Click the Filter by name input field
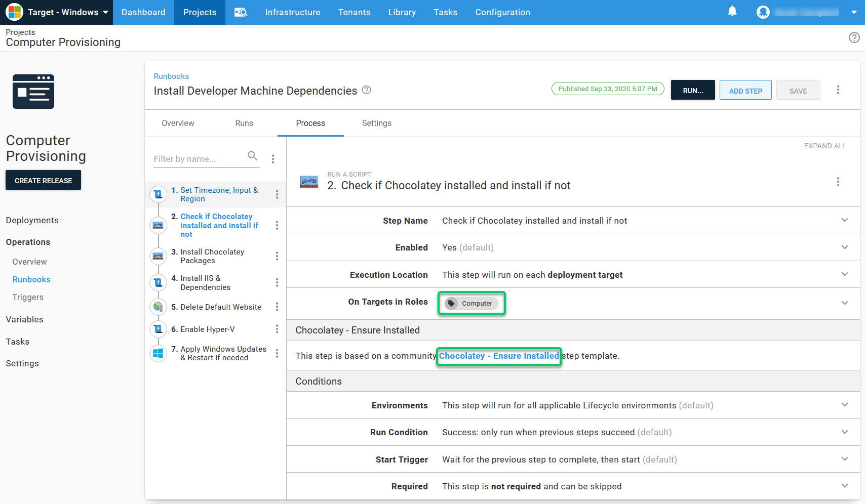 pyautogui.click(x=198, y=159)
